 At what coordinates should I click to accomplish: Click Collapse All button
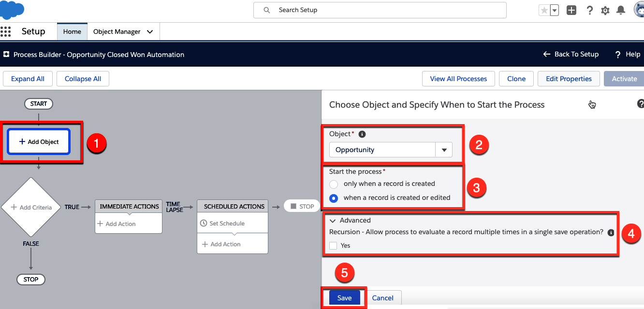click(x=83, y=79)
